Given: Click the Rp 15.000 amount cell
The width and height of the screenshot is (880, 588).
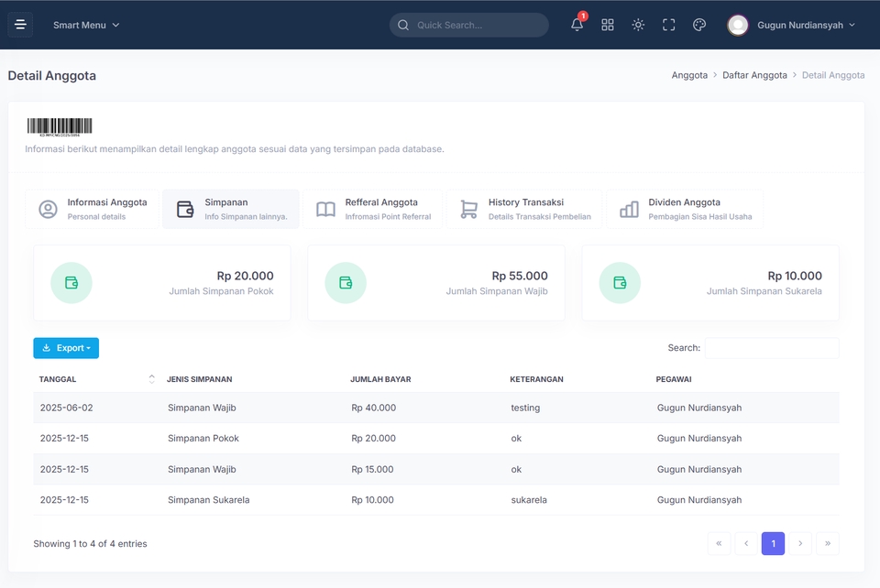Looking at the screenshot, I should pyautogui.click(x=372, y=469).
